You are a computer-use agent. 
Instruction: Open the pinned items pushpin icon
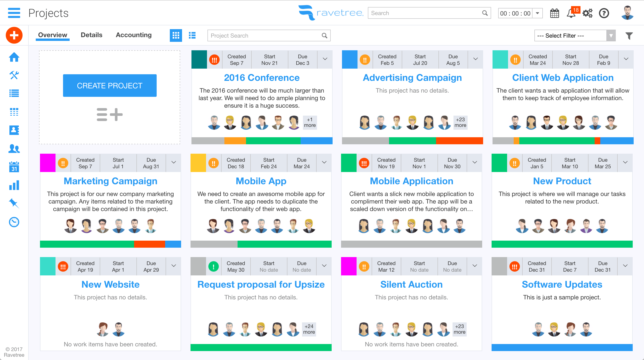coord(14,203)
